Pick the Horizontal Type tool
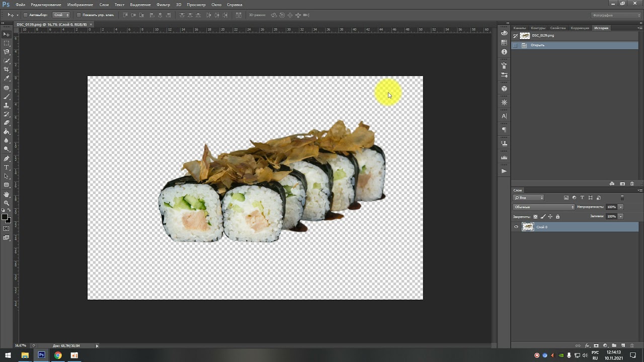 [x=7, y=167]
